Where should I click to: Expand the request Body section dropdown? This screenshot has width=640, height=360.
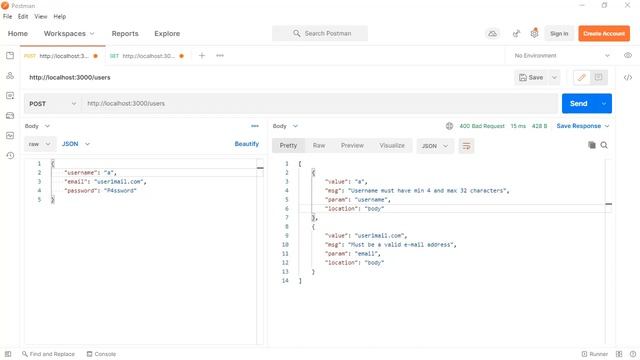(37, 126)
